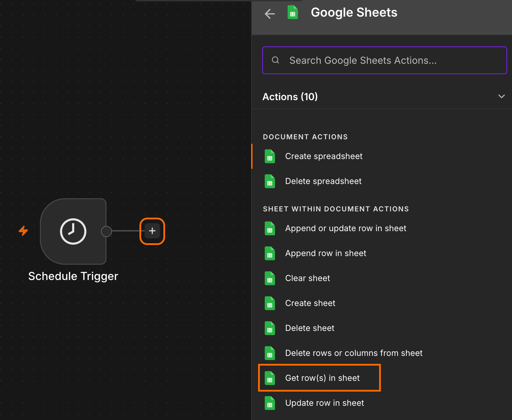Click the icon beside Create sheet
The height and width of the screenshot is (420, 512).
(x=270, y=303)
